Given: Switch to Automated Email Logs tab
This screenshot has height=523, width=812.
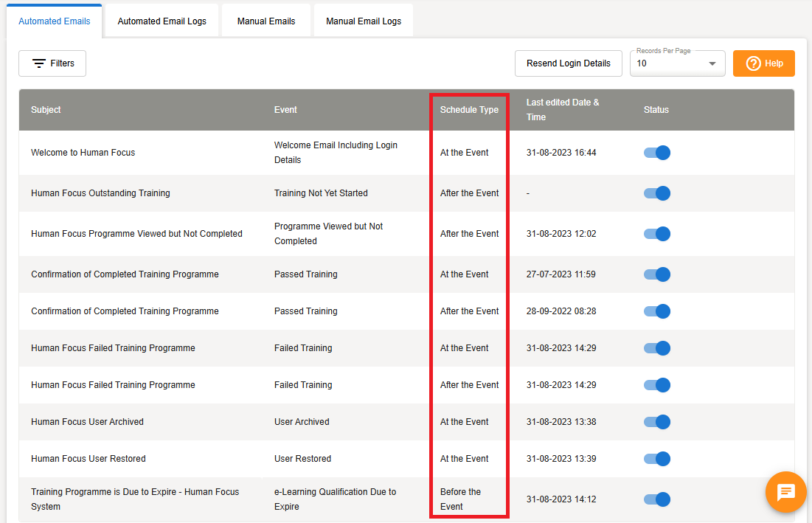Looking at the screenshot, I should tap(162, 21).
